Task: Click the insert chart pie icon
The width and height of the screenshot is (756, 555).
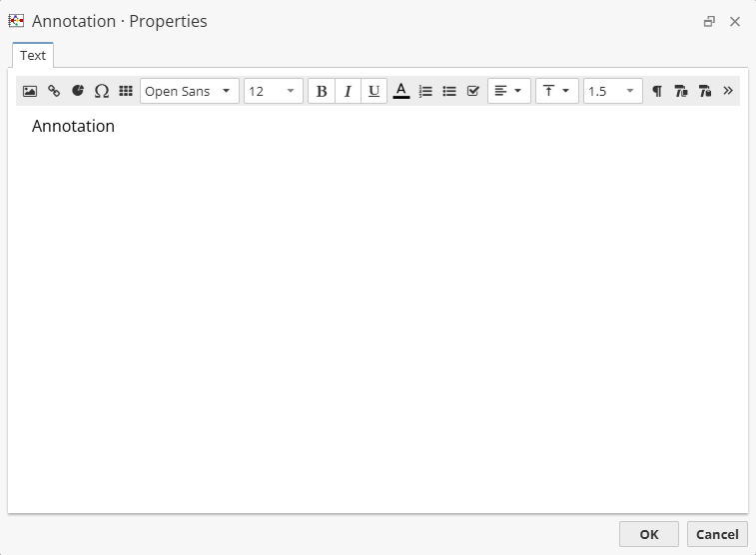Action: [x=78, y=91]
